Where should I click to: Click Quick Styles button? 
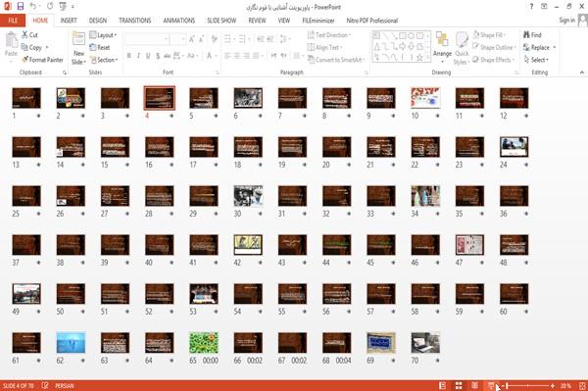pos(462,49)
